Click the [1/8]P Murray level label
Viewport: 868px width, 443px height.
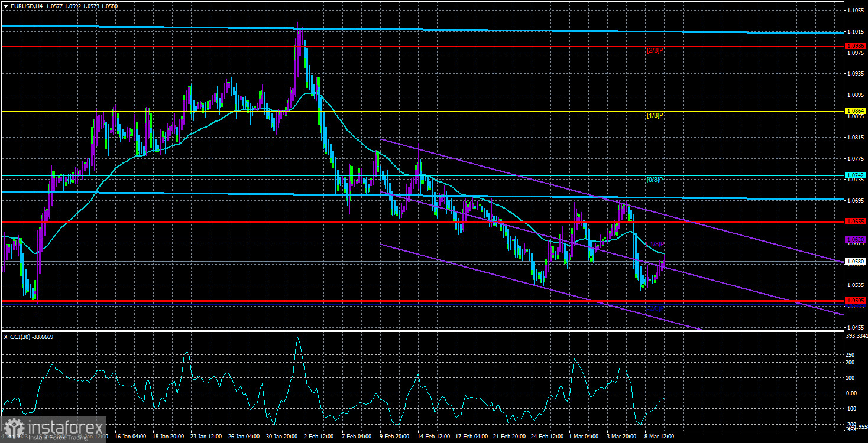[656, 116]
